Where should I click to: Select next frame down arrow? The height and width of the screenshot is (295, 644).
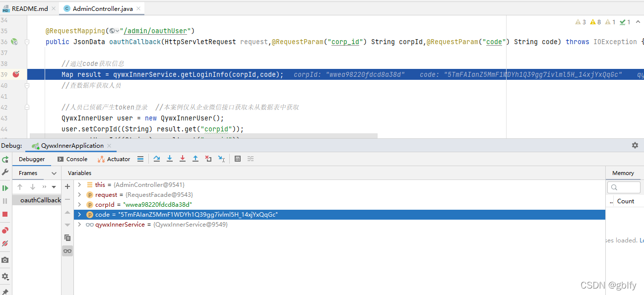click(x=33, y=187)
